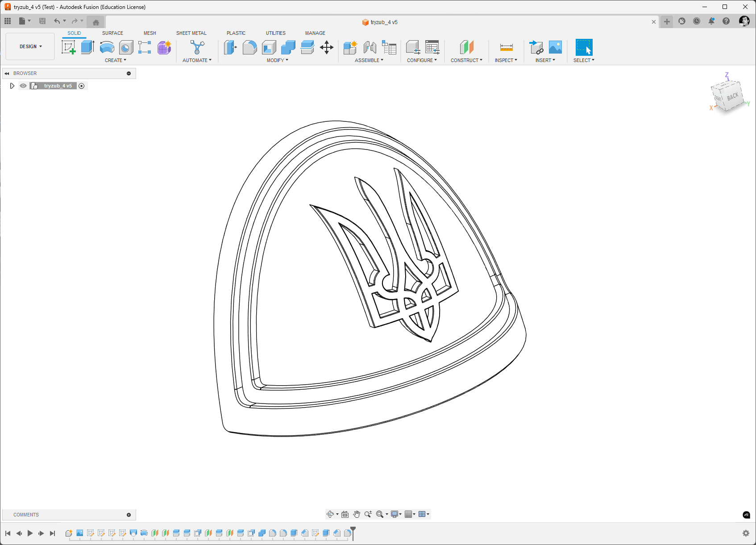The image size is (756, 545).
Task: Switch to the MESH tab
Action: [x=150, y=33]
